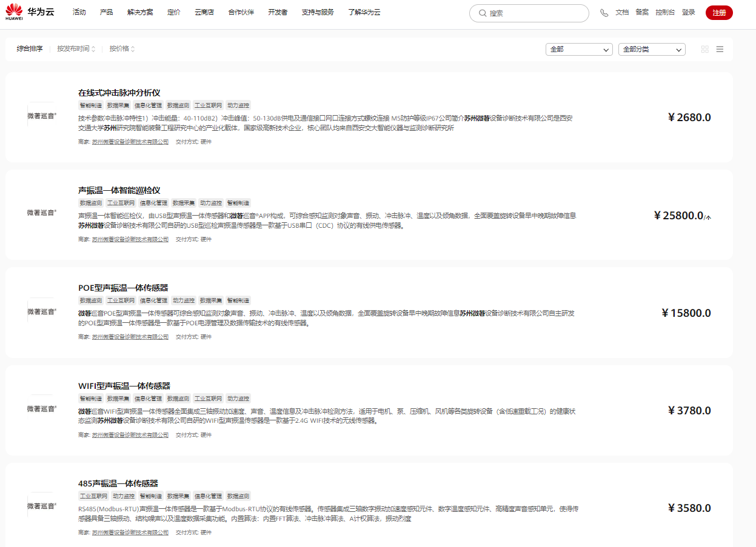Select 综合排序 default sorting
The image size is (756, 547).
tap(30, 49)
